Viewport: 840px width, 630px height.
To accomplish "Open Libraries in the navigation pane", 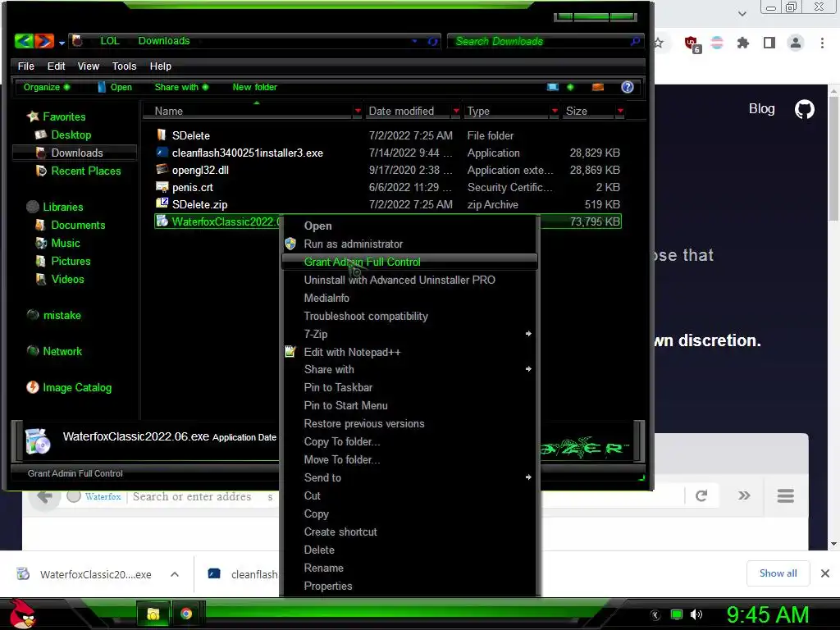I will pos(62,206).
